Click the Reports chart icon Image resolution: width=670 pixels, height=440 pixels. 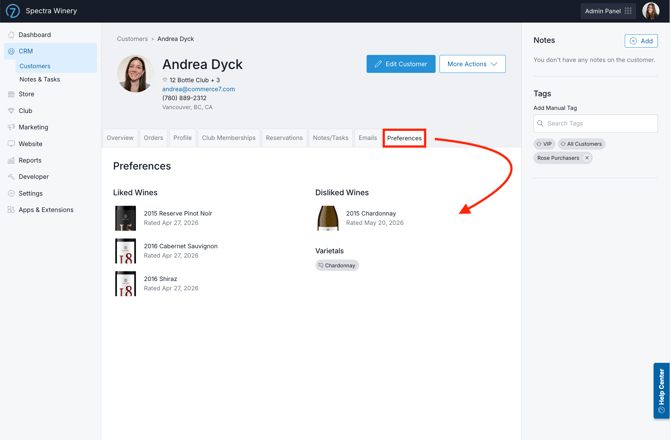(11, 160)
